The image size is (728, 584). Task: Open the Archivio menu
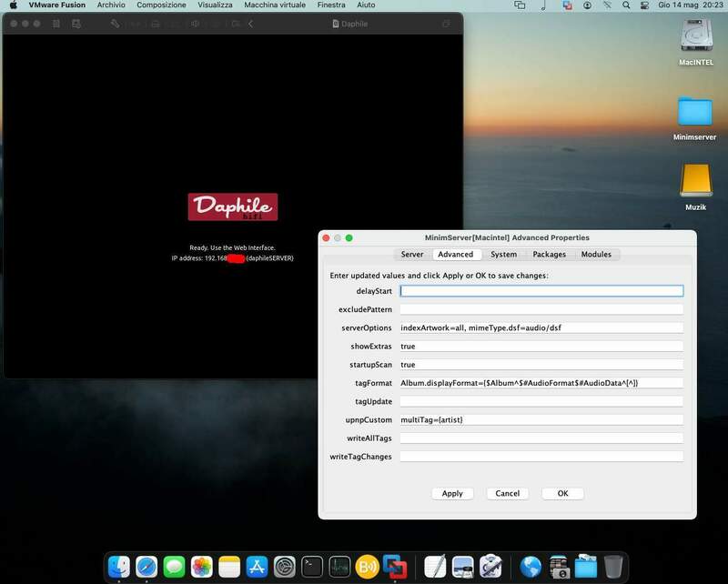[111, 5]
